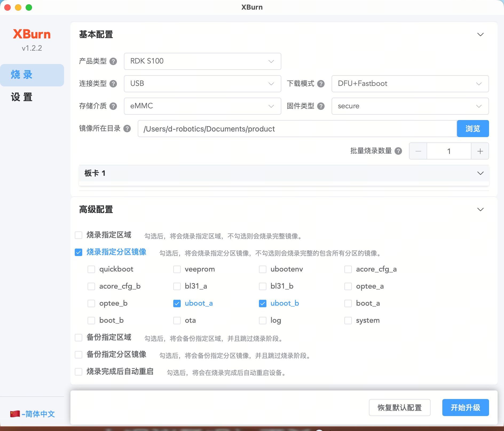
Task: Collapse the 板卡 1 panel
Action: point(480,173)
